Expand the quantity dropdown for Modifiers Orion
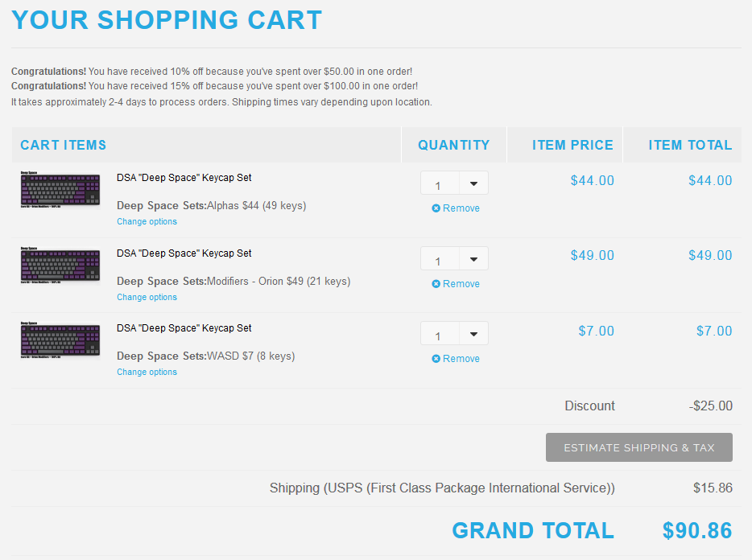This screenshot has width=752, height=560. (x=473, y=259)
